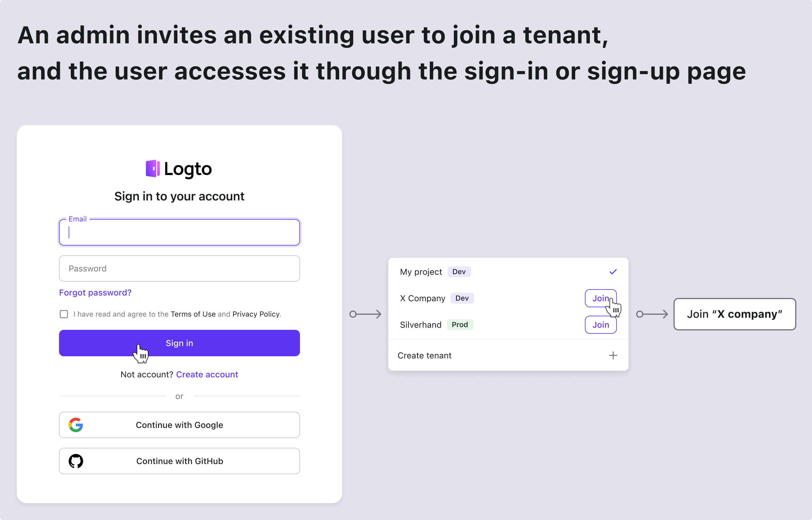812x520 pixels.
Task: Click the Sign in button
Action: (179, 343)
